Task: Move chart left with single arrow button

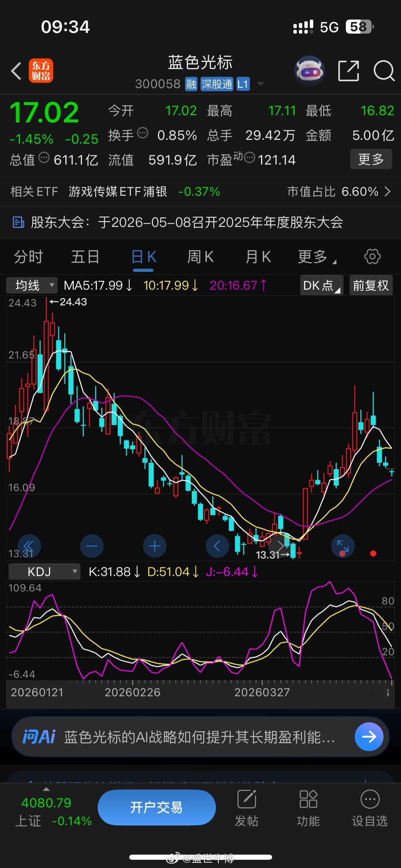Action: [x=217, y=546]
